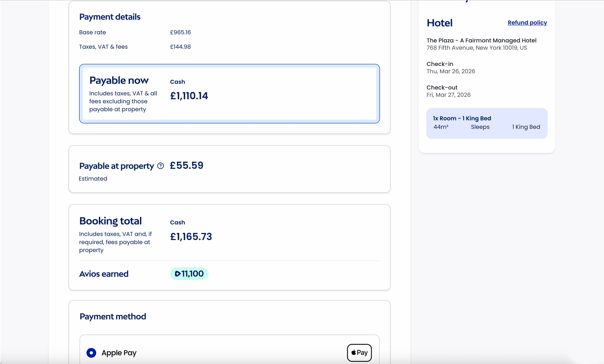Click the Avios symbol in the points badge
The width and height of the screenshot is (604, 364).
[x=177, y=274]
